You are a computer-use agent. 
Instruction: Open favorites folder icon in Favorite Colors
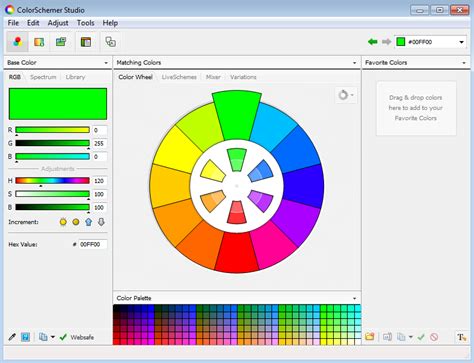coord(369,337)
